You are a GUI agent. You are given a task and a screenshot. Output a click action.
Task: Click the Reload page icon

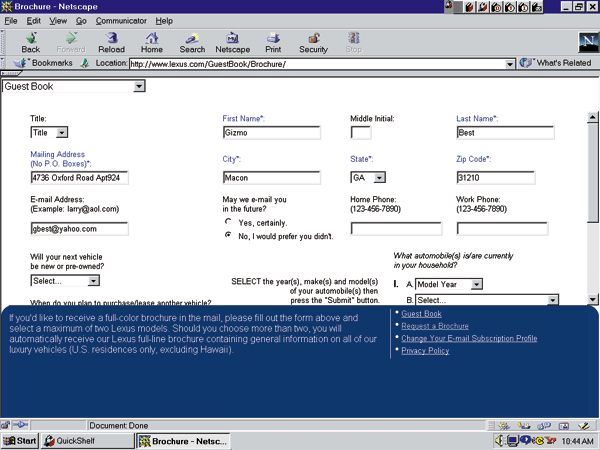click(111, 40)
